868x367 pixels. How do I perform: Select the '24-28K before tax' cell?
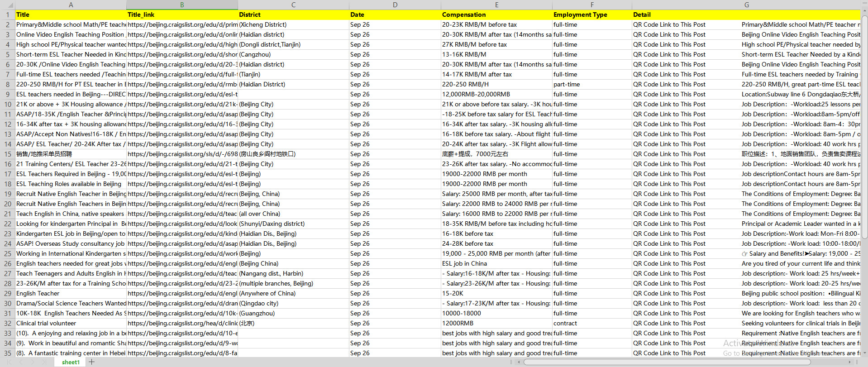click(496, 243)
